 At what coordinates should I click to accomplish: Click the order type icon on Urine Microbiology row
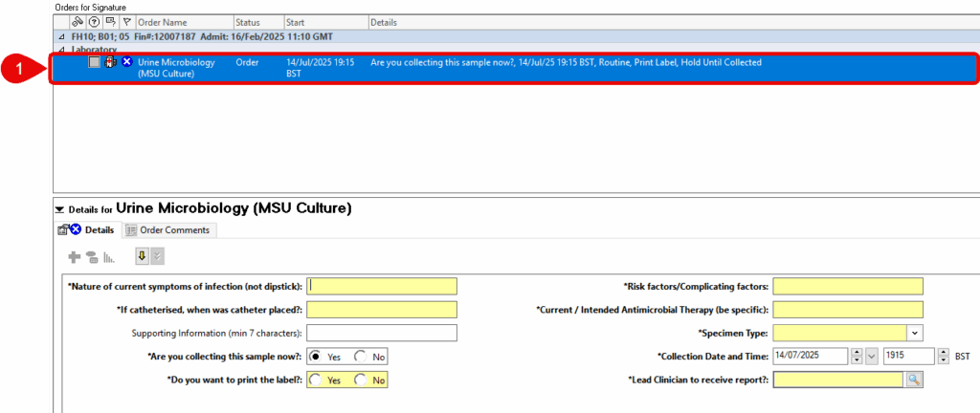(x=110, y=62)
